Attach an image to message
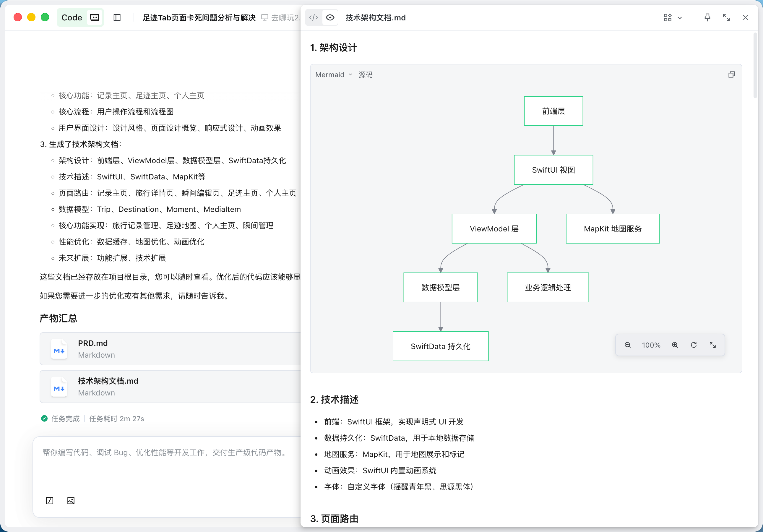The height and width of the screenshot is (532, 763). [x=71, y=501]
